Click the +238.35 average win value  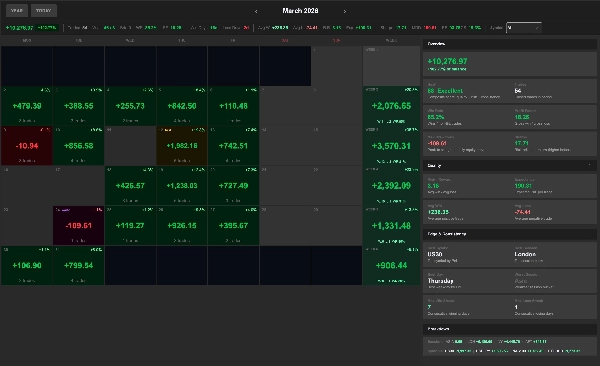(438, 212)
